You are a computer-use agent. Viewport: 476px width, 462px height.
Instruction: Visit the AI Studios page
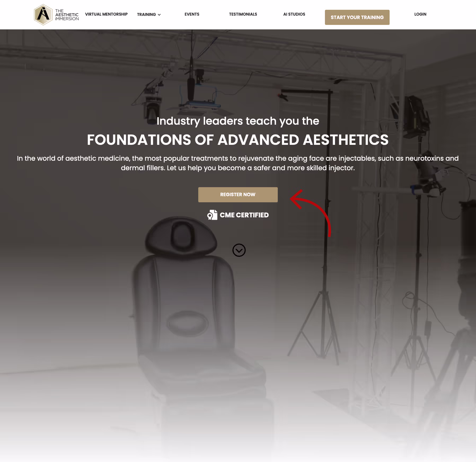[294, 14]
